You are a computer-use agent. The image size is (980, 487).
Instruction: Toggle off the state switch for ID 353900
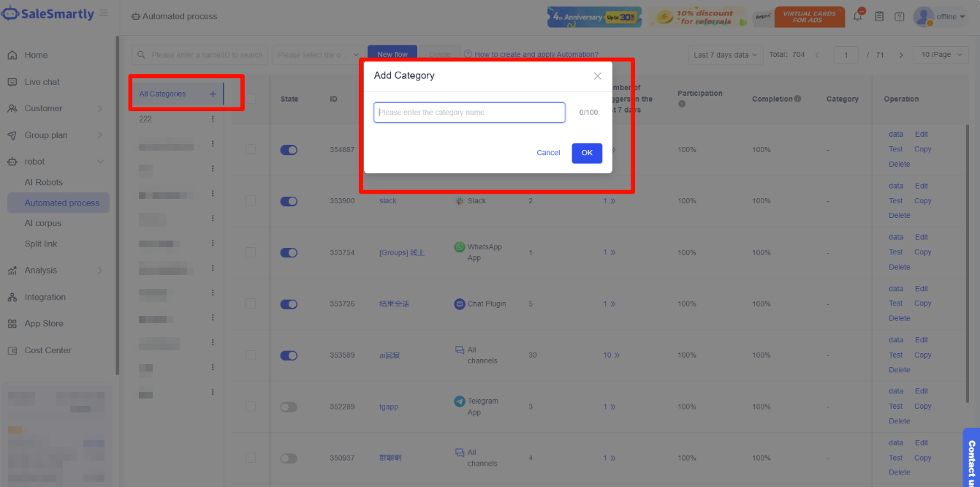click(289, 201)
